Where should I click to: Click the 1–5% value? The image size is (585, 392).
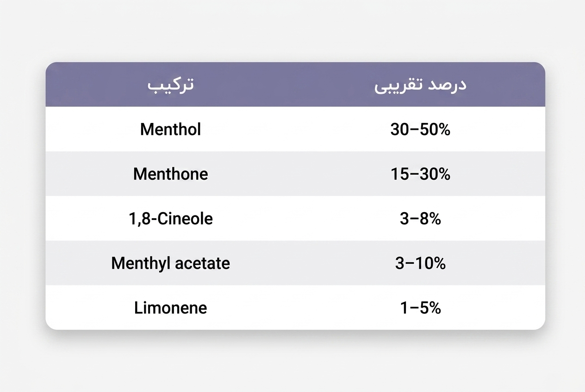tap(420, 308)
